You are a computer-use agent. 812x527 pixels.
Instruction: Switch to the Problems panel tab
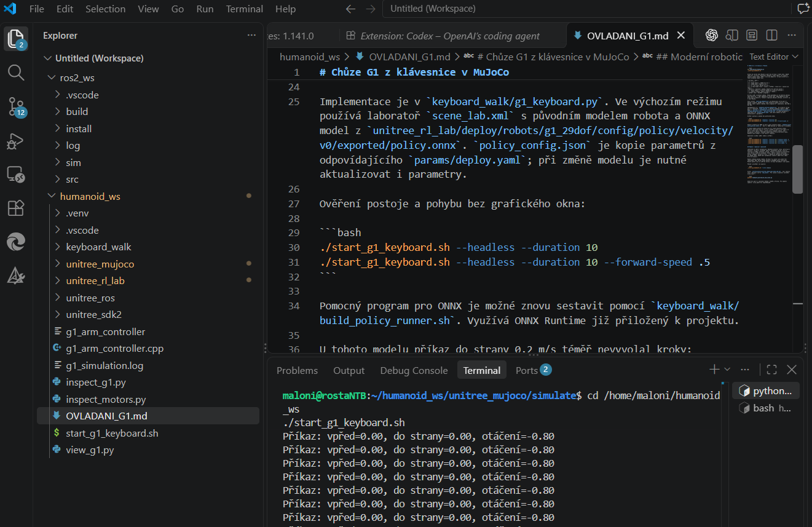tap(298, 370)
